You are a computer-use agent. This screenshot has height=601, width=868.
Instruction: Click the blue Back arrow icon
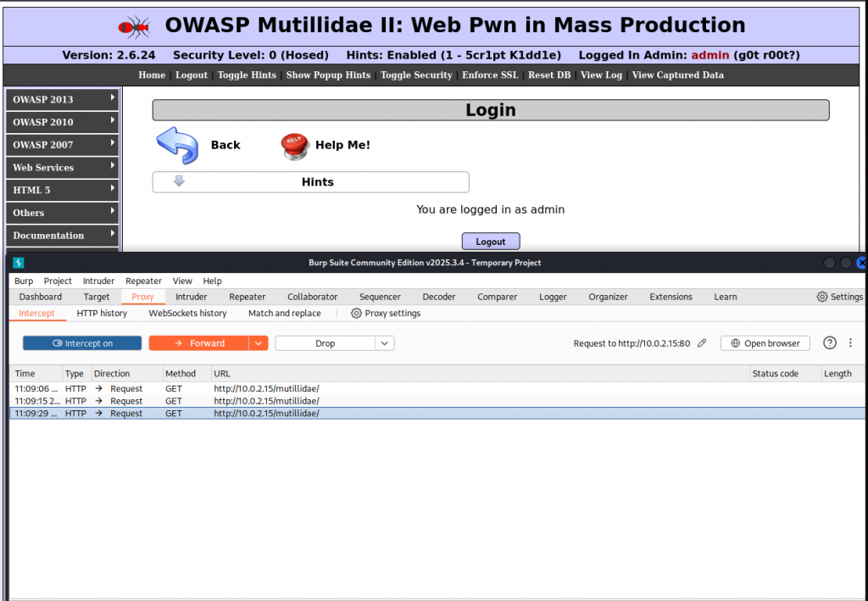[177, 145]
